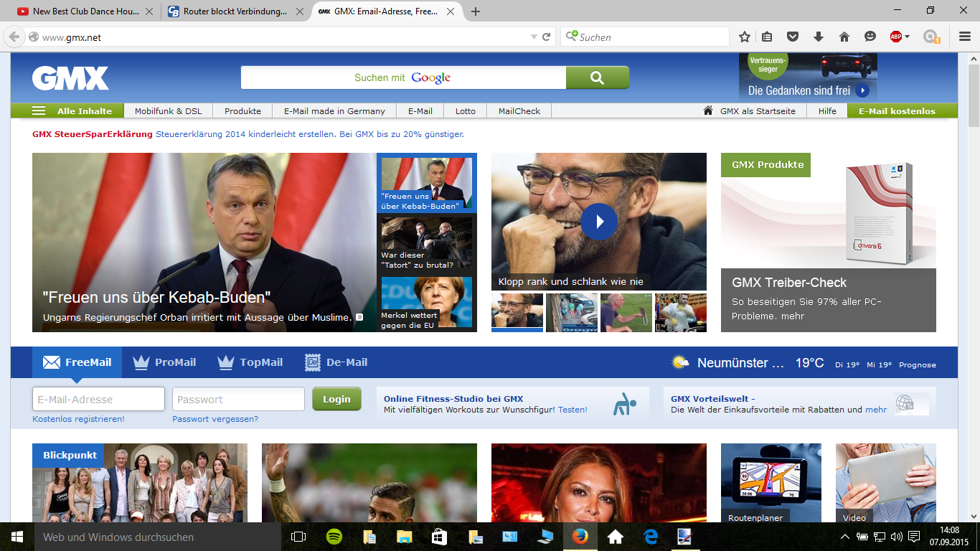Open Microsoft Edge from taskbar
Screen dimensions: 980x551
click(651, 537)
